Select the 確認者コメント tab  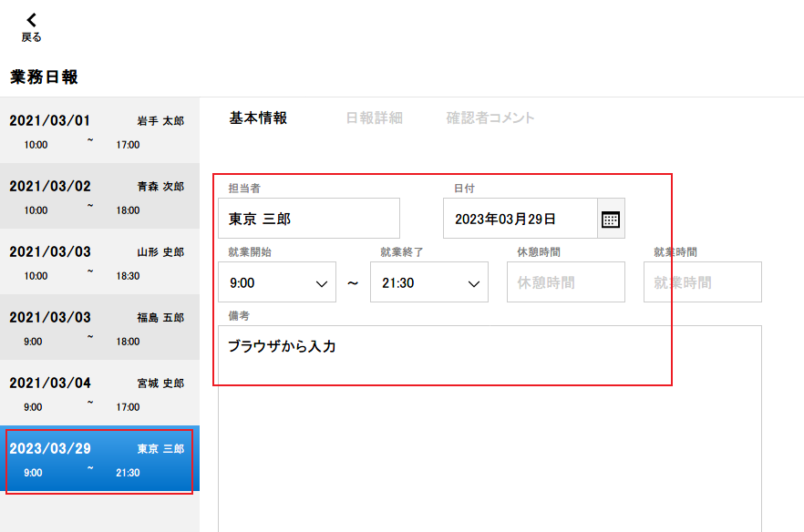pyautogui.click(x=490, y=118)
